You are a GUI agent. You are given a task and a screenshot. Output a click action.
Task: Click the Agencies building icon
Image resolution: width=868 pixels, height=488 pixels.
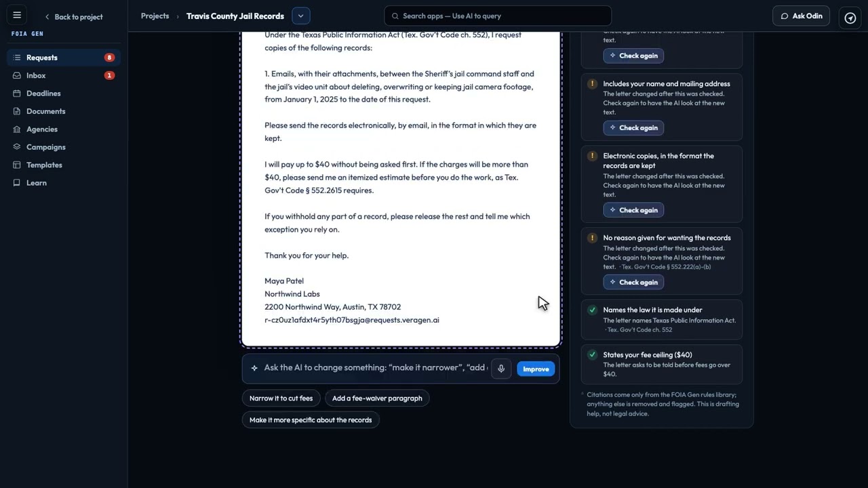pos(17,129)
